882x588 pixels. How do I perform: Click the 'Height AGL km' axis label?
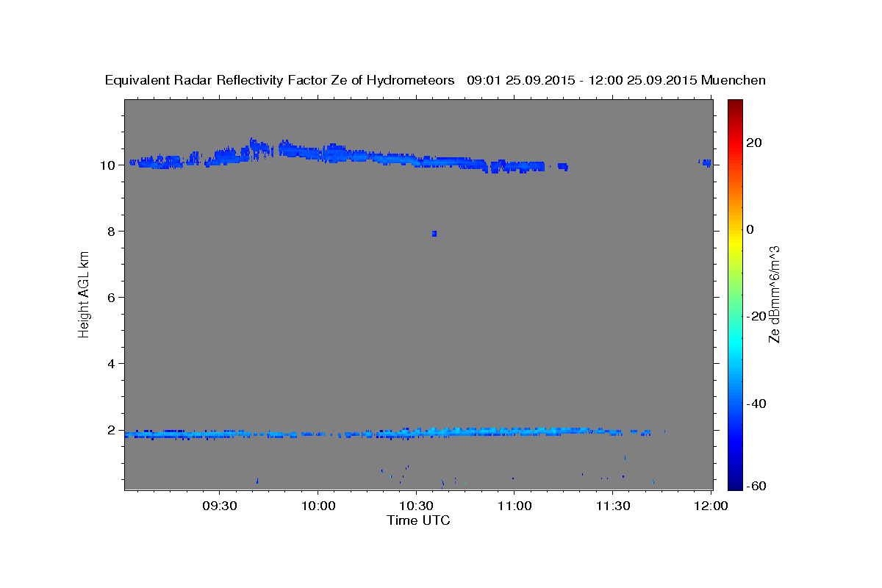(85, 294)
